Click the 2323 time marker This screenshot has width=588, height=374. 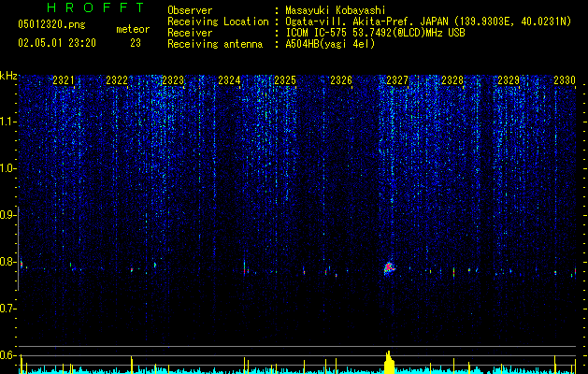(x=173, y=80)
